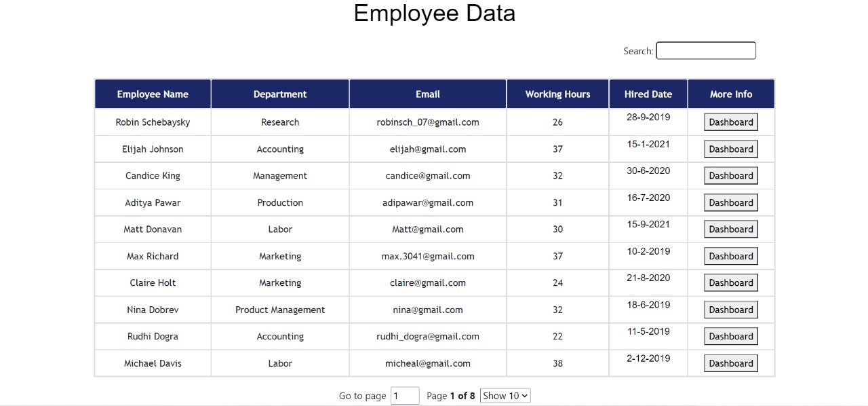Image resolution: width=868 pixels, height=406 pixels.
Task: Open Dashboard for Robin Schebaysky
Action: click(730, 122)
